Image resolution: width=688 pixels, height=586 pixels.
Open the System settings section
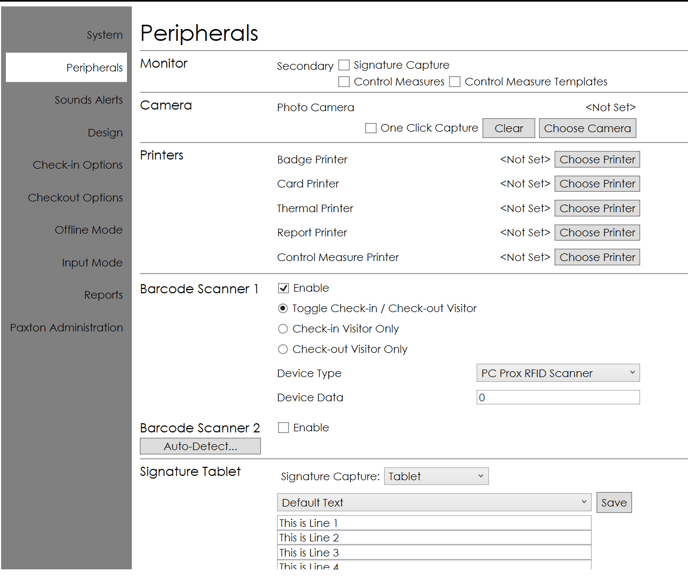104,35
